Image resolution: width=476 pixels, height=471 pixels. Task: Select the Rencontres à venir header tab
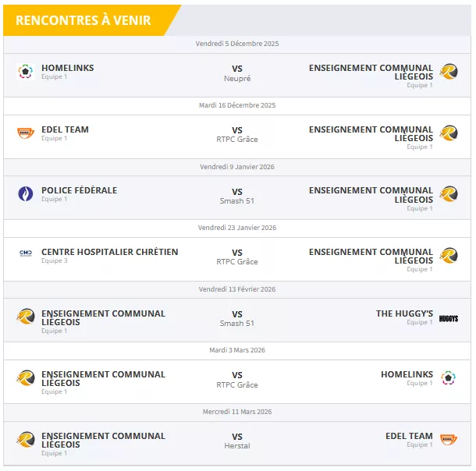83,20
